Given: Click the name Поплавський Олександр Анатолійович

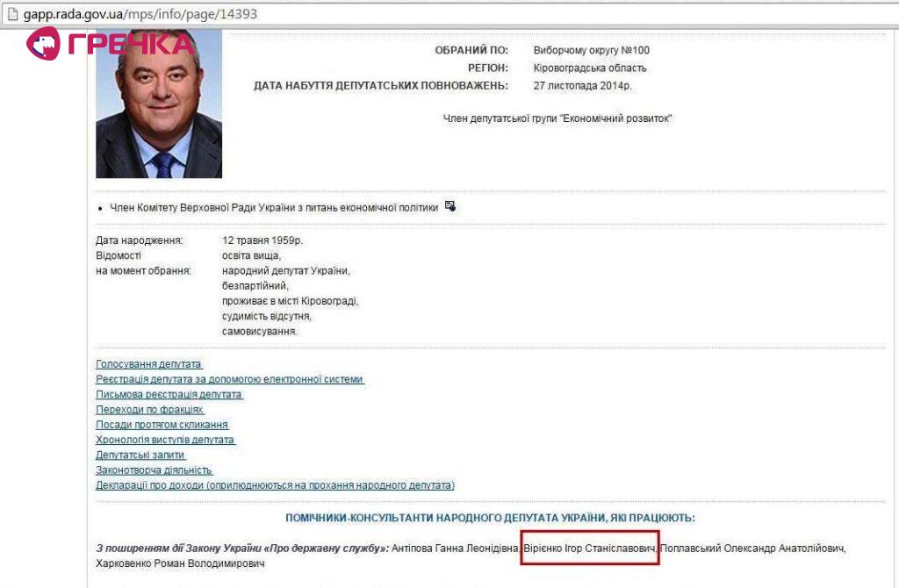Looking at the screenshot, I should pos(752,549).
